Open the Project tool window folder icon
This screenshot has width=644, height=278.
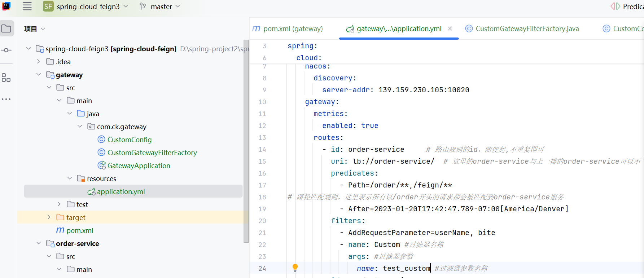6,28
